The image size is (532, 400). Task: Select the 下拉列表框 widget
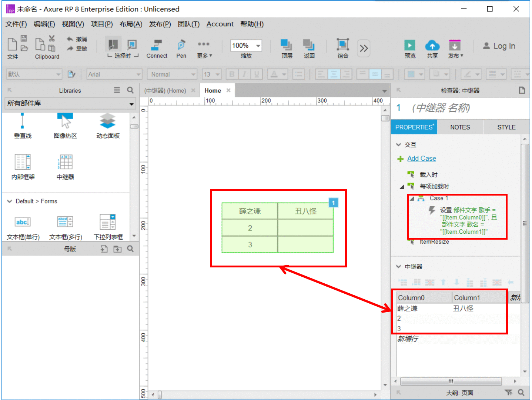coord(108,227)
